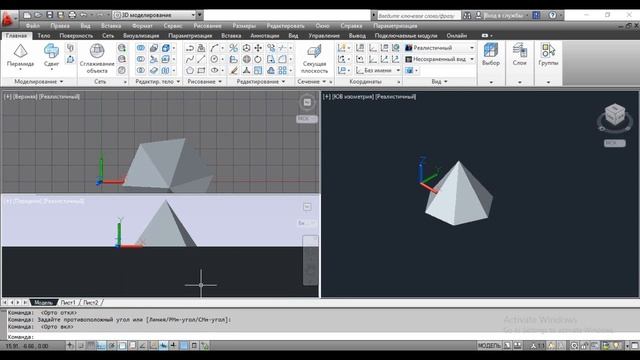The image size is (640, 360).
Task: Open the Selection (Выбор) panel icon
Action: [491, 51]
